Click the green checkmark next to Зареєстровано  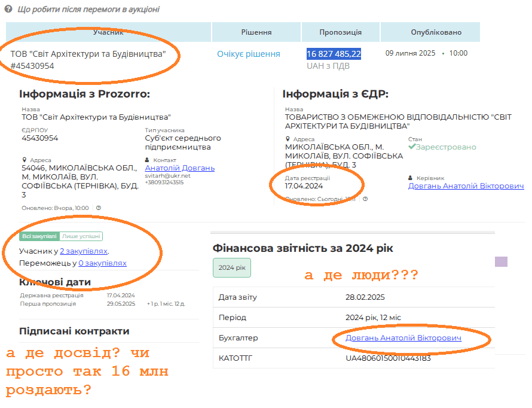[x=412, y=147]
